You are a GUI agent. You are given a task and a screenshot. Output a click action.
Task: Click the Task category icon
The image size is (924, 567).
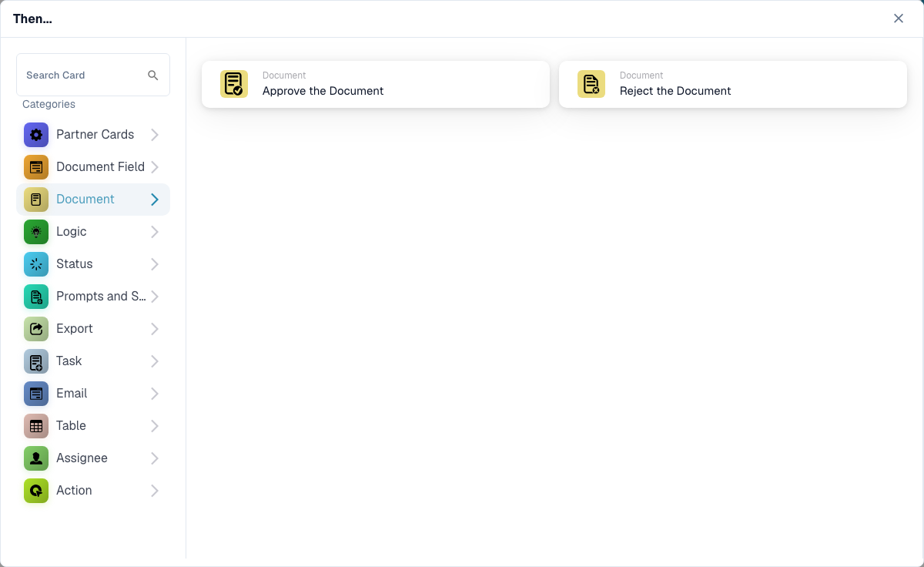click(x=36, y=361)
